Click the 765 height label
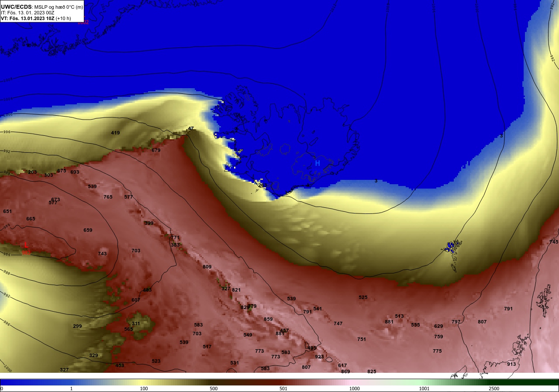The height and width of the screenshot is (392, 559). [x=108, y=197]
